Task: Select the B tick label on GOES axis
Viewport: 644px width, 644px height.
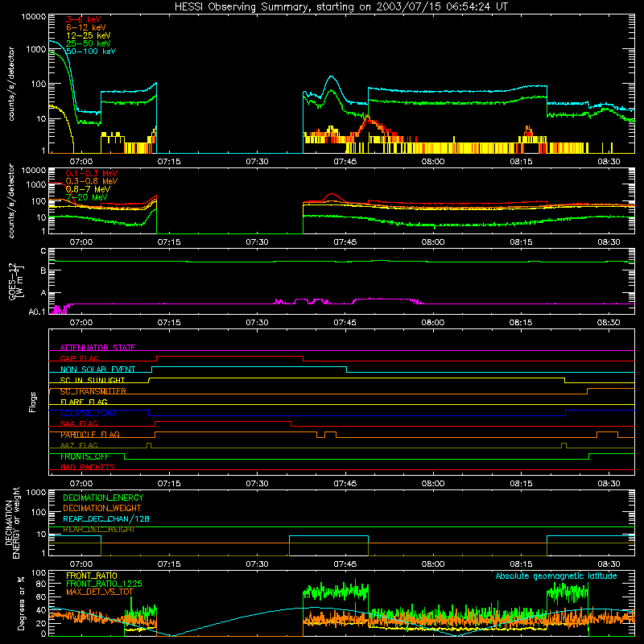Action: 43,270
